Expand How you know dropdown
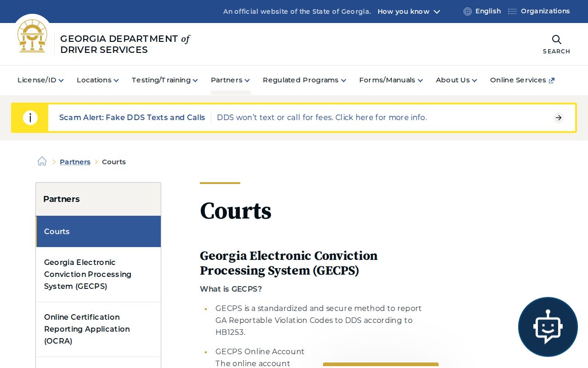This screenshot has height=368, width=588. [x=409, y=11]
